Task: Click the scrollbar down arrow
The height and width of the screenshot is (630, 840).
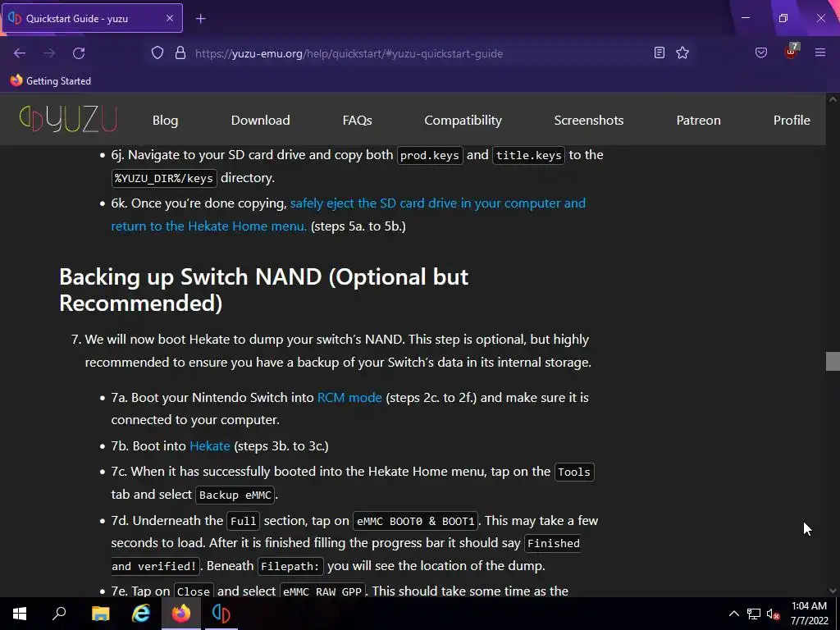Action: pos(833,591)
